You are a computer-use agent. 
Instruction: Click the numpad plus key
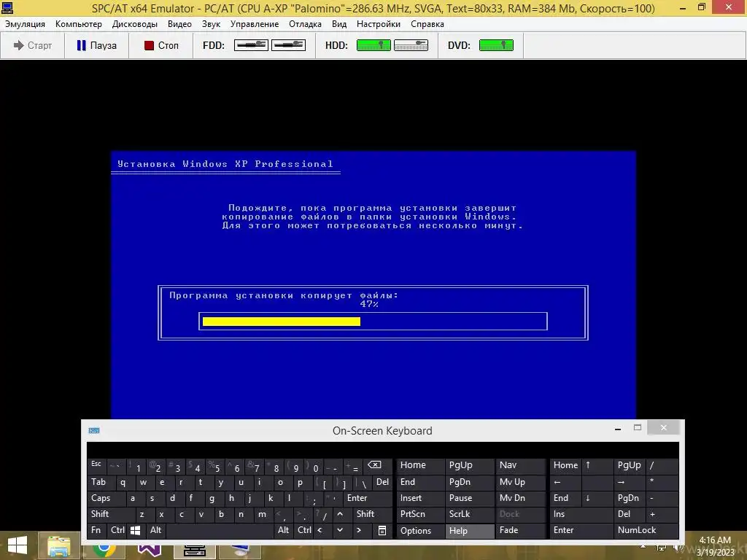pos(662,514)
